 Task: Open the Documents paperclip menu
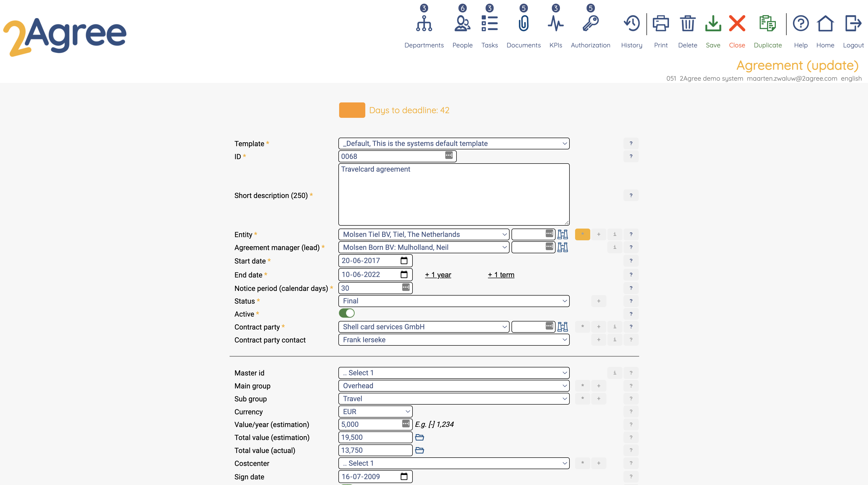[523, 23]
